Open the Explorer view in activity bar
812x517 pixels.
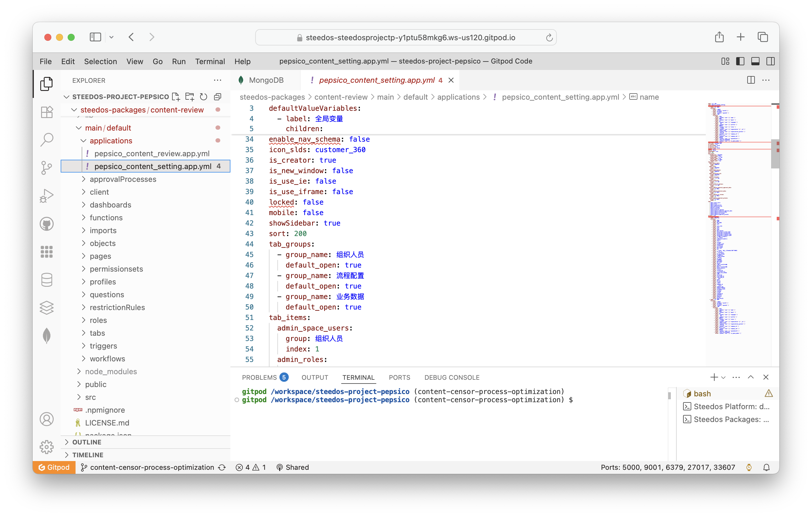tap(47, 84)
